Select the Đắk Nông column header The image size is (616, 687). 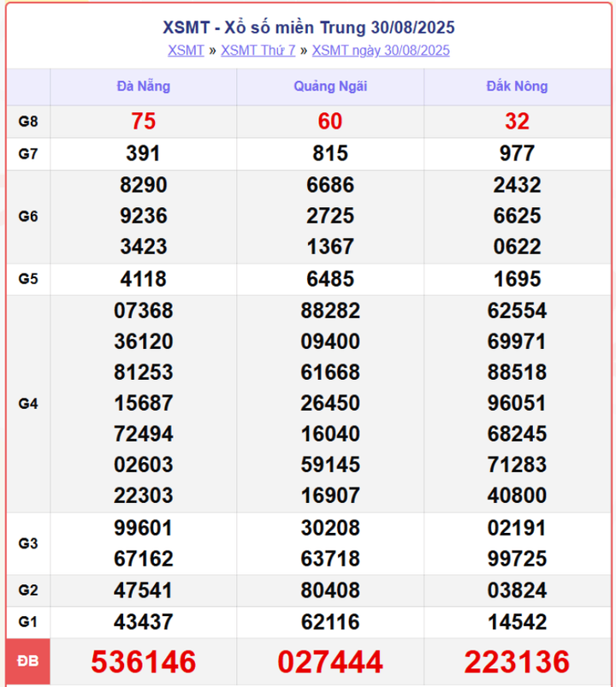[517, 86]
